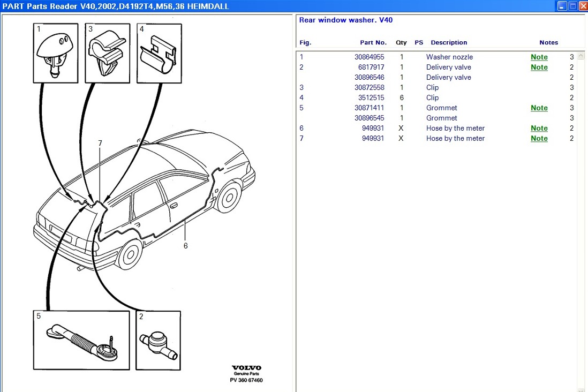The height and width of the screenshot is (392, 588).
Task: Click the Fig. column header
Action: [305, 42]
